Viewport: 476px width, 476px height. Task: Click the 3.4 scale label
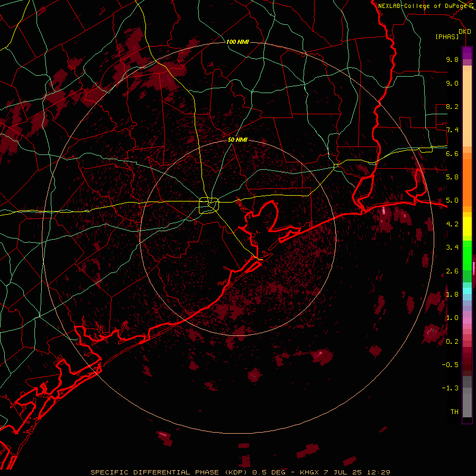tap(452, 248)
